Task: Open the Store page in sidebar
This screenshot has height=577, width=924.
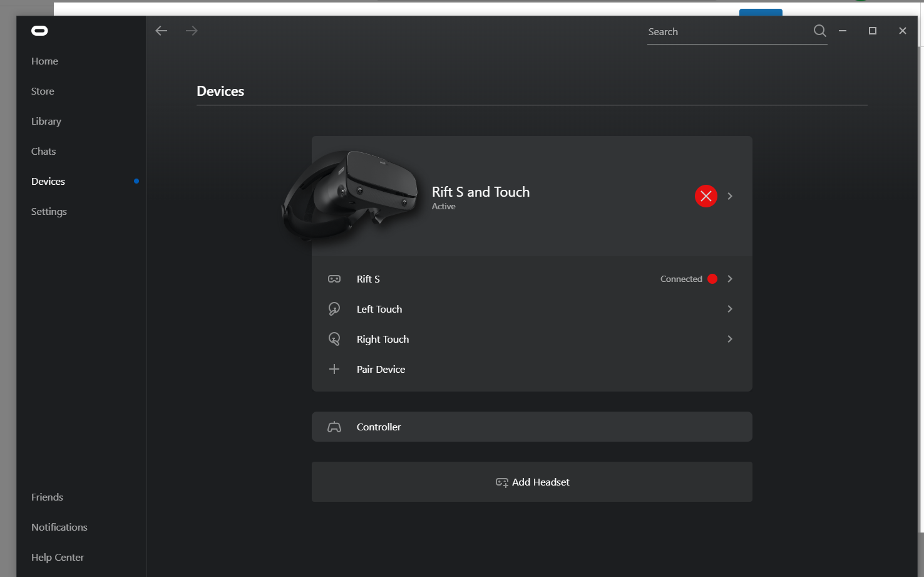Action: [43, 91]
